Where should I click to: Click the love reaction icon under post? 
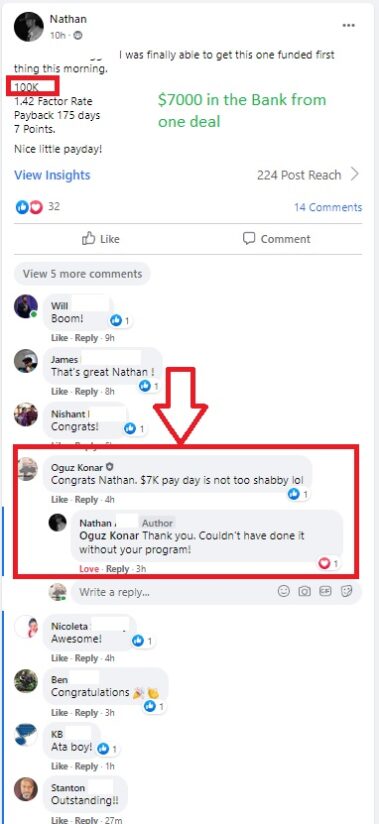click(36, 207)
